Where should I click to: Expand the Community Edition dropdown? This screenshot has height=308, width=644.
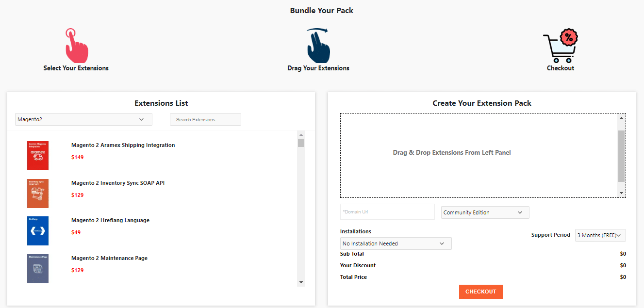(485, 212)
